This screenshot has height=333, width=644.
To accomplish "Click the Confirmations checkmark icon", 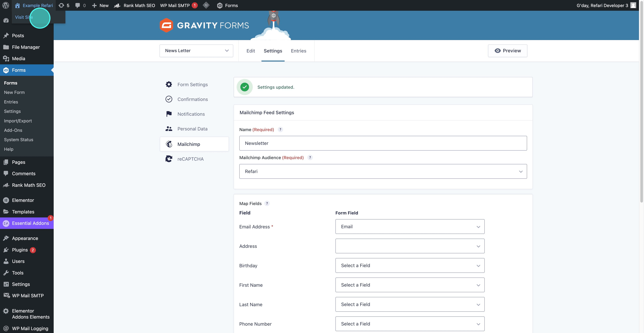I will (169, 99).
